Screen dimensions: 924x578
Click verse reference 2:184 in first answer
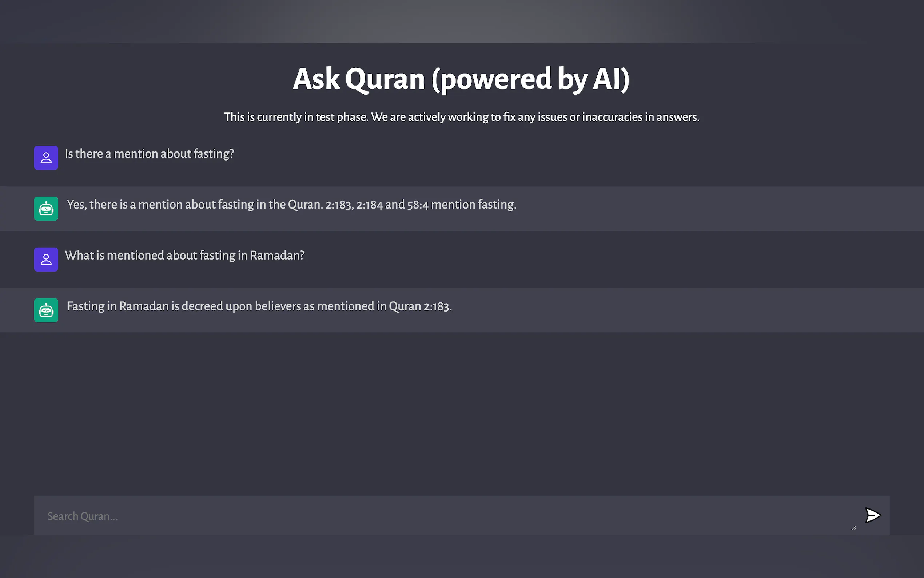369,205
